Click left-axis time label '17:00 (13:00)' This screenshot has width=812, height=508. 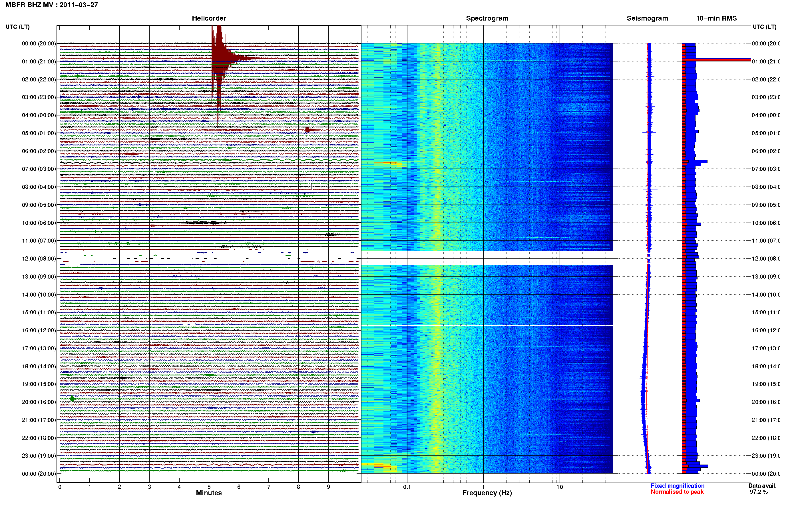39,348
